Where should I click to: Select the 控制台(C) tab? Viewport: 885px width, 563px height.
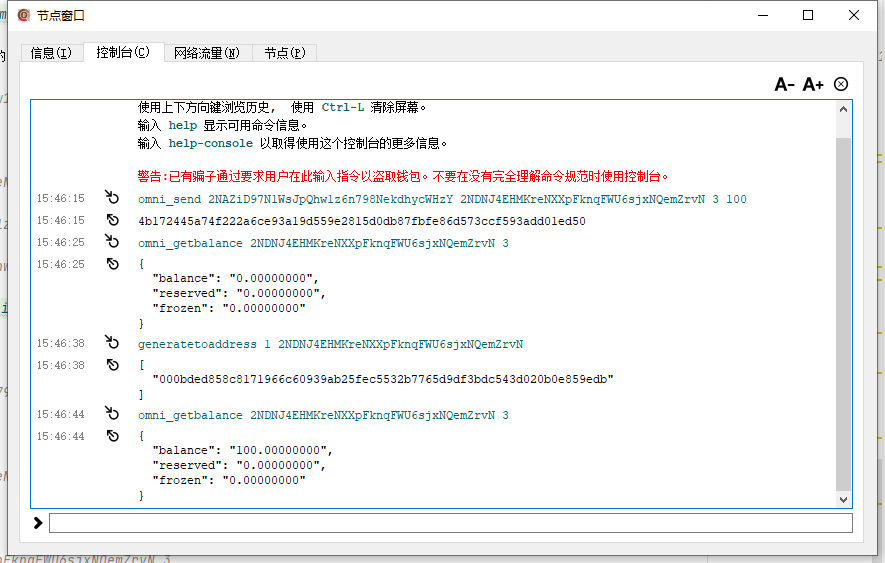pos(123,52)
